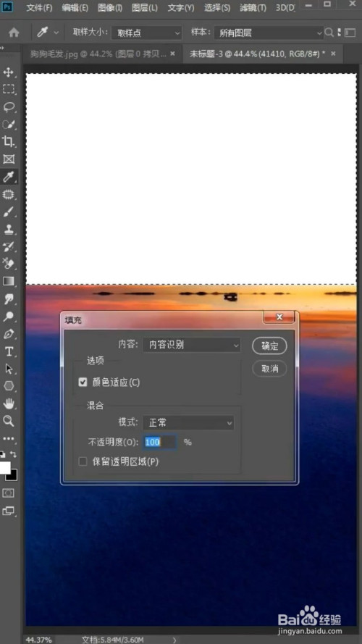Image resolution: width=362 pixels, height=644 pixels.
Task: Change the screen mode
Action: [x=8, y=511]
